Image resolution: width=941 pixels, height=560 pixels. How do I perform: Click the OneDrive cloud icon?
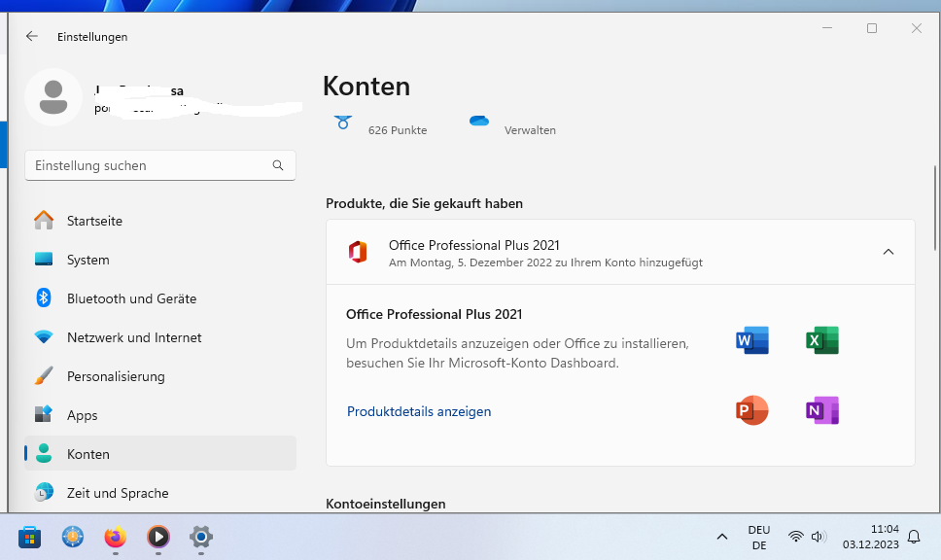479,122
